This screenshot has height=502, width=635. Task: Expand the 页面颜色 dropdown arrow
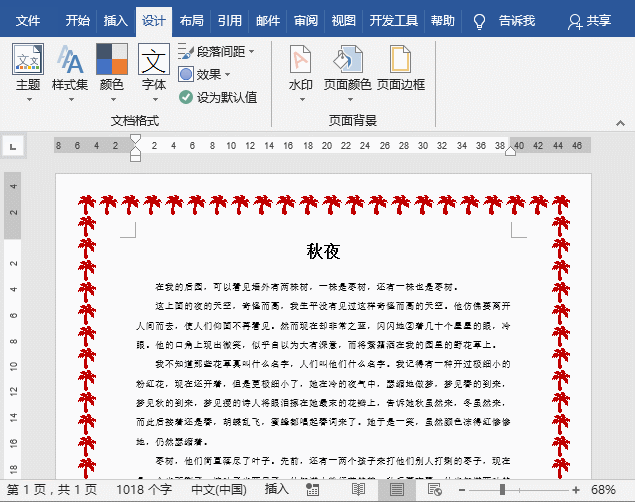350,100
